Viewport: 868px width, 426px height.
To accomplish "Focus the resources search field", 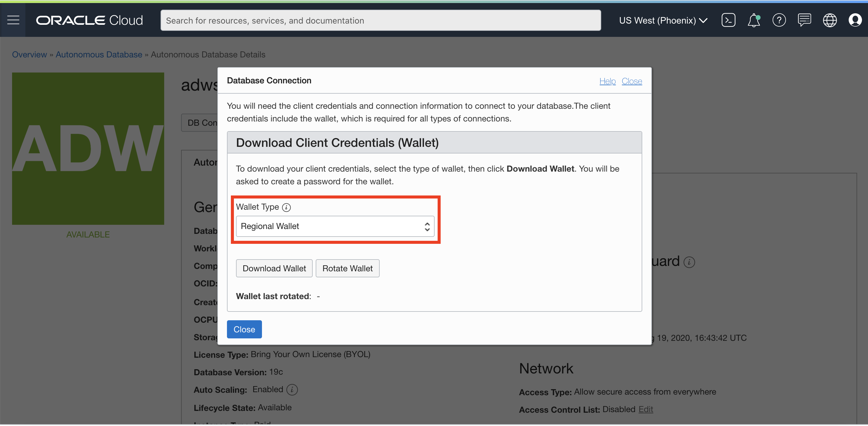I will click(x=380, y=20).
